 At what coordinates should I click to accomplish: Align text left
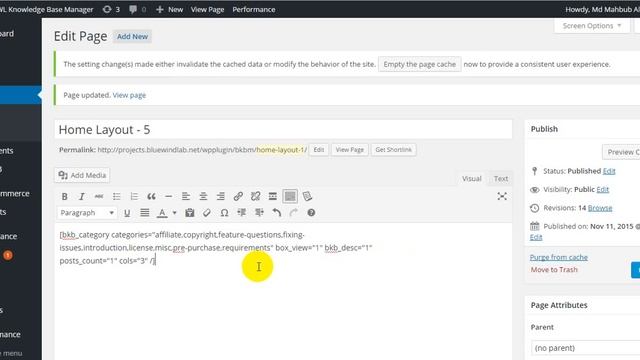point(186,196)
